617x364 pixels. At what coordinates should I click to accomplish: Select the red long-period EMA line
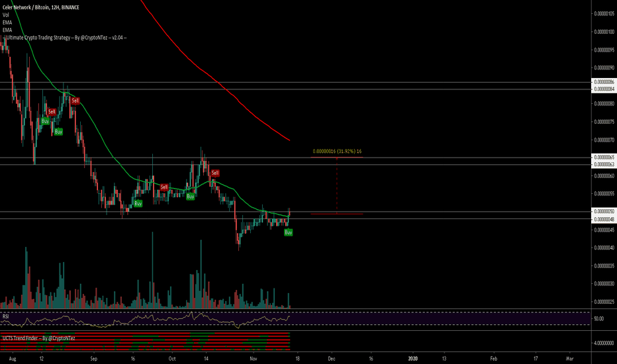[216, 81]
